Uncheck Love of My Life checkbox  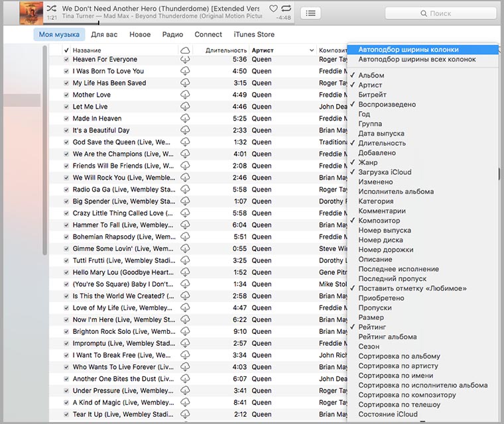[66, 307]
